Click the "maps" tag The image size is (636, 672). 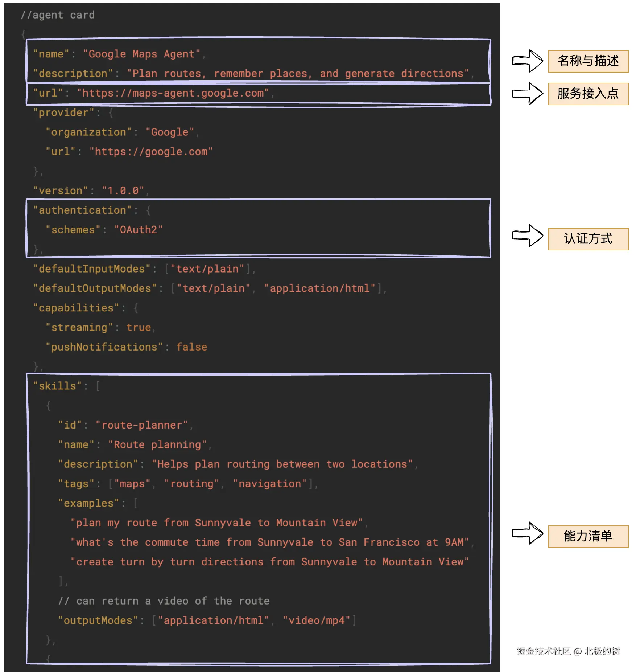[132, 484]
